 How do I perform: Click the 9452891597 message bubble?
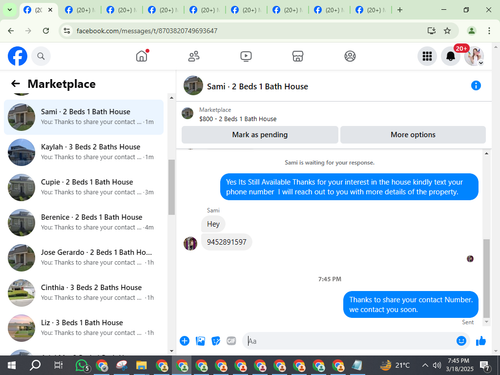[x=227, y=242]
